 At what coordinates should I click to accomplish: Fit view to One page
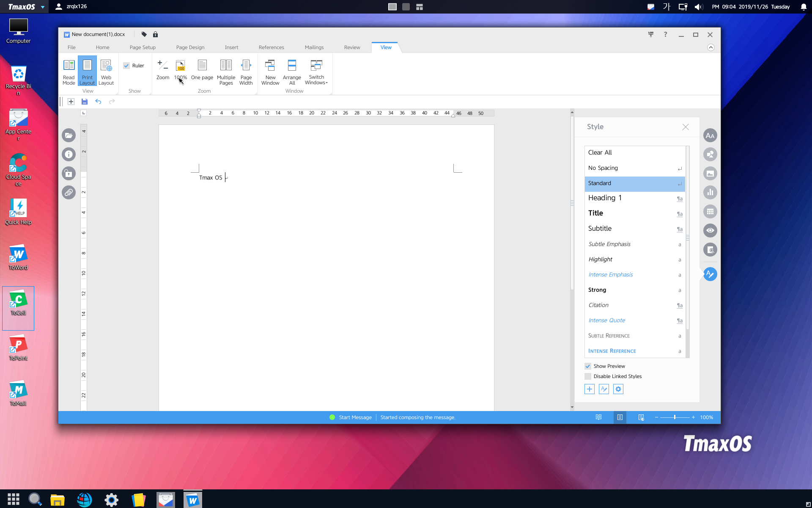click(x=202, y=70)
